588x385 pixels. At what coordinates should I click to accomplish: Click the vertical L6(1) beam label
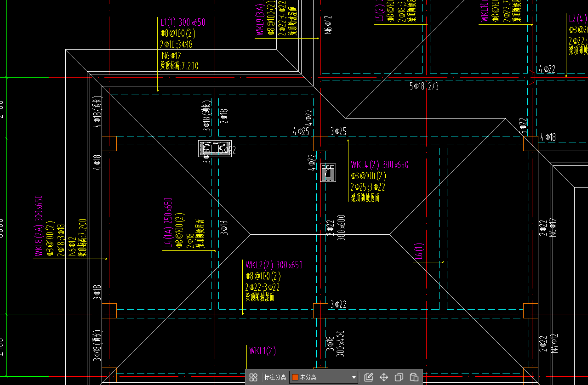point(419,251)
